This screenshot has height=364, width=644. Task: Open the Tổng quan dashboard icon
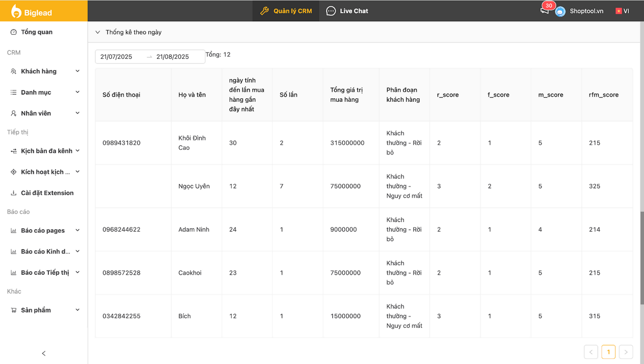(x=14, y=32)
